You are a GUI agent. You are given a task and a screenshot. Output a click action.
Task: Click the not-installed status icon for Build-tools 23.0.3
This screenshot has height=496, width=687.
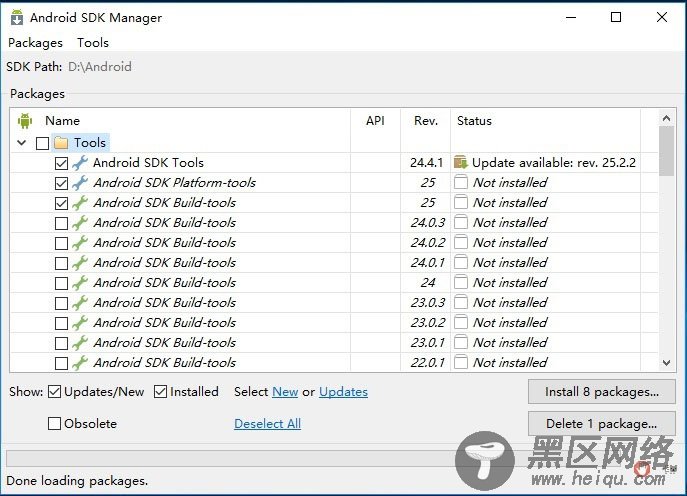460,302
